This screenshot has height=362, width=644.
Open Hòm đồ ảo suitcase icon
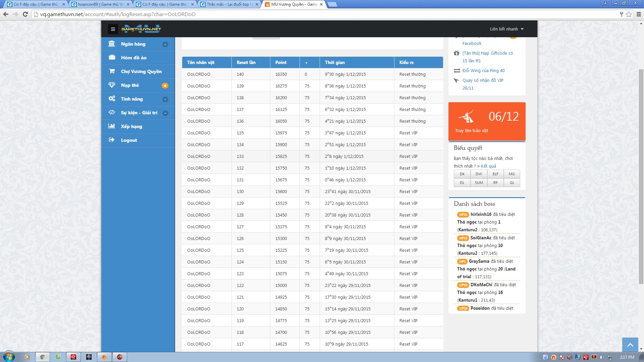tap(112, 58)
